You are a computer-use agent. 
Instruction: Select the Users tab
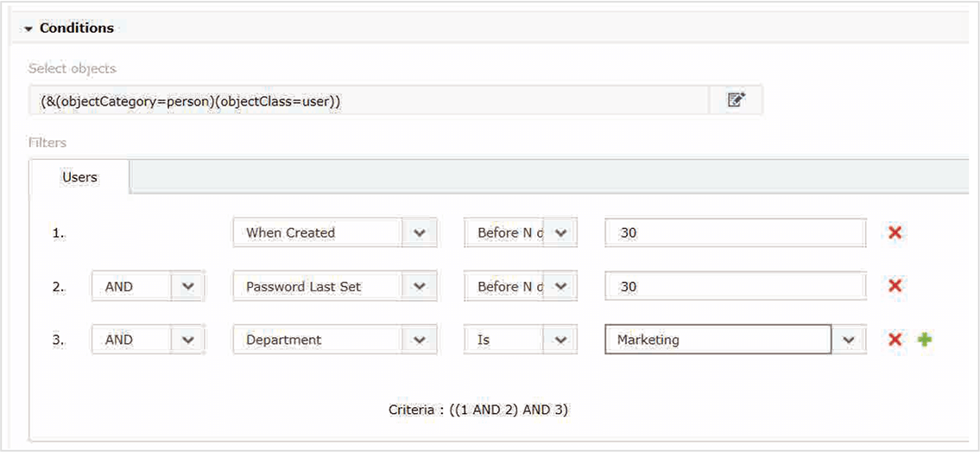pos(79,177)
